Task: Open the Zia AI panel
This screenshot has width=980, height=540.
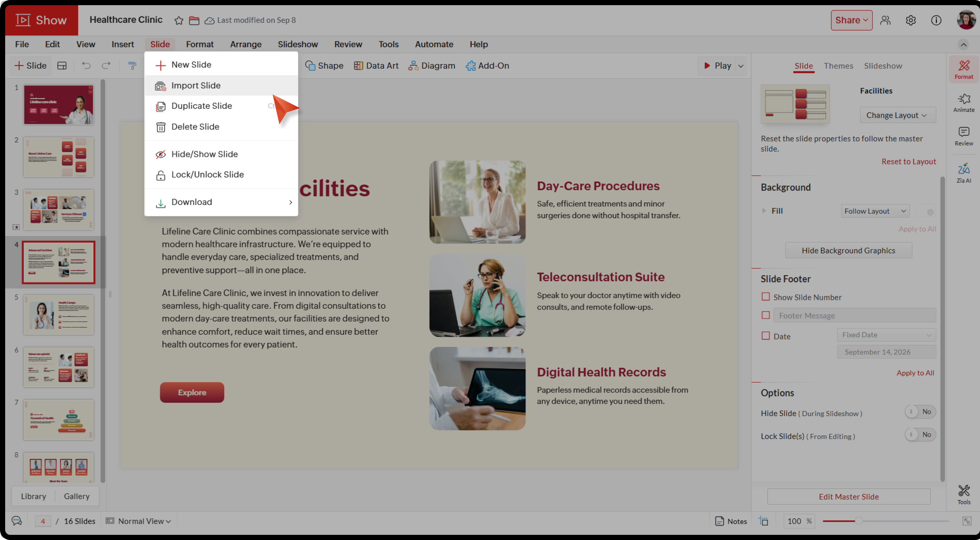Action: (x=964, y=173)
